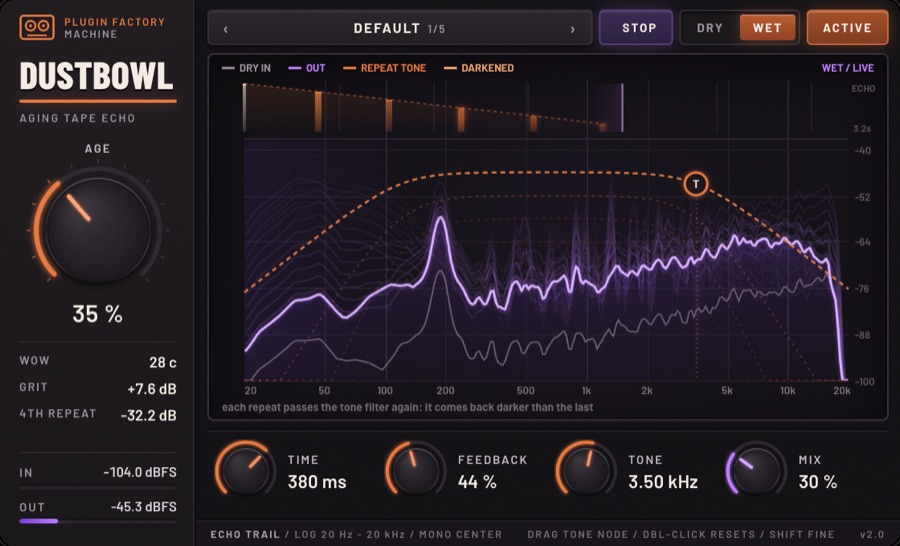Toggle the DARKENED legend trace
Screen dimensions: 900x546
[x=479, y=68]
